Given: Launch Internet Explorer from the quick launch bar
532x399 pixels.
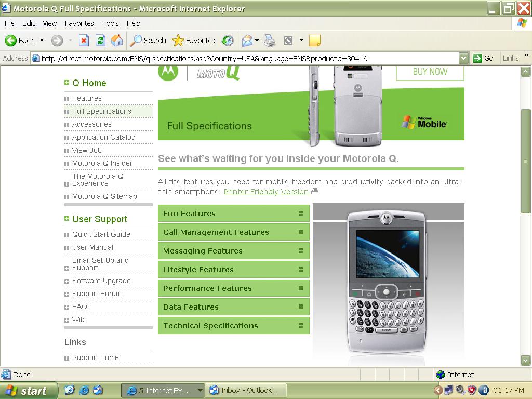Looking at the screenshot, I should tap(84, 390).
